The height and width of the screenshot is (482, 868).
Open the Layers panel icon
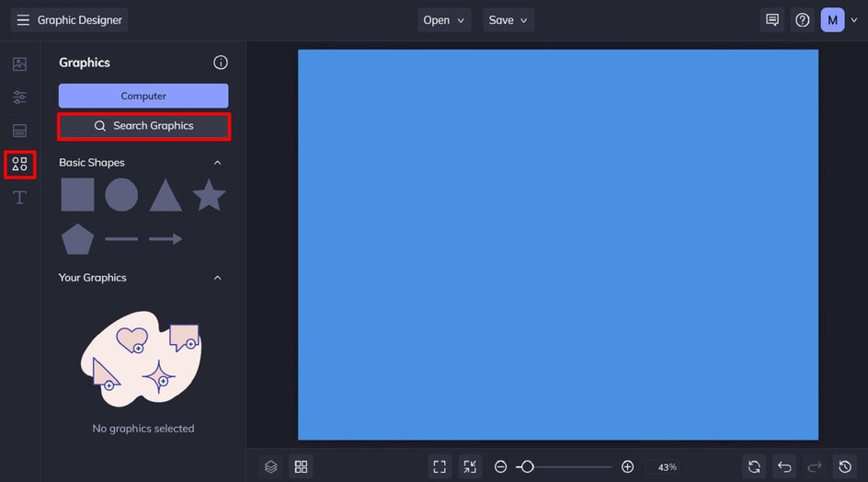(270, 466)
